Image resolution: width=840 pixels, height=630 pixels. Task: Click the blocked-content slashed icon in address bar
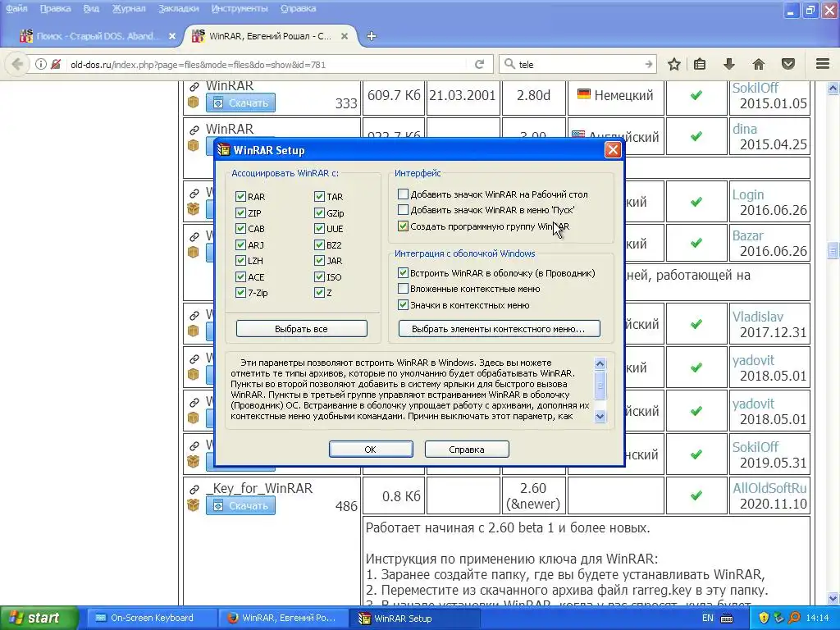(56, 64)
